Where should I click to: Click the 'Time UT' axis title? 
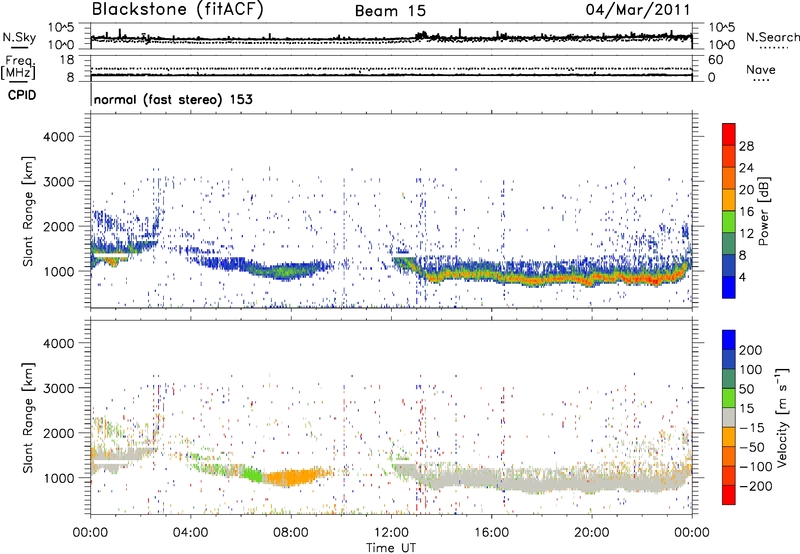click(391, 548)
